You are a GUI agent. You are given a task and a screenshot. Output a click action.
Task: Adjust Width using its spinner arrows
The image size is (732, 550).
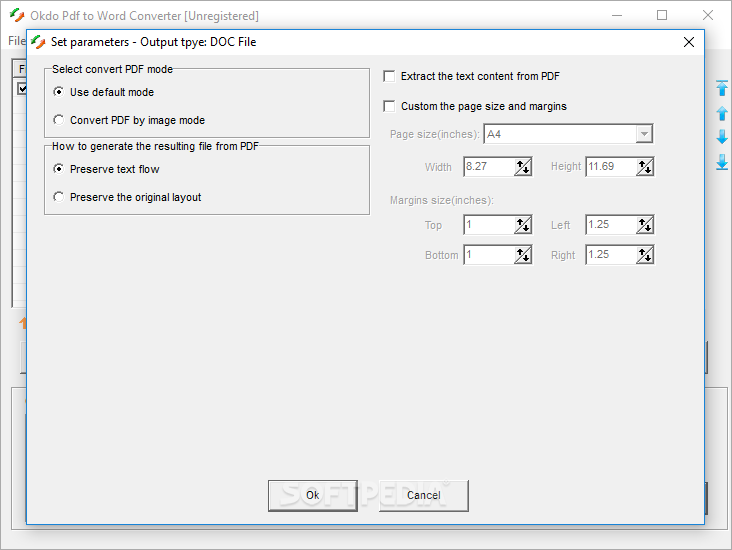523,167
